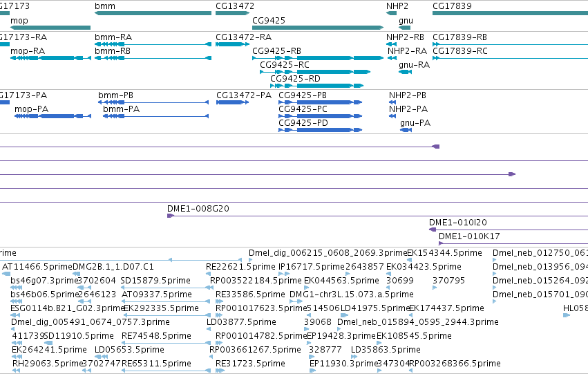Select EST SD11910.5prime
This screenshot has width=588, height=374.
(x=79, y=336)
